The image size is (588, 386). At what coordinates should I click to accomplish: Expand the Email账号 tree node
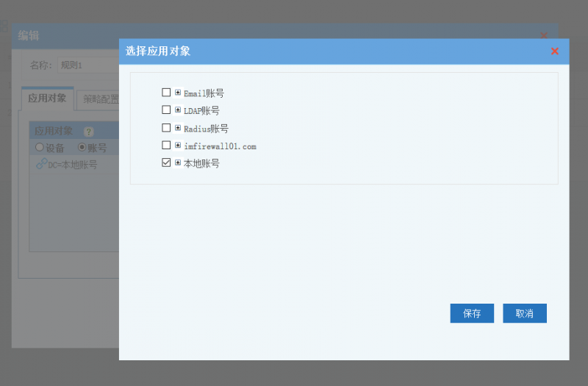coord(178,93)
